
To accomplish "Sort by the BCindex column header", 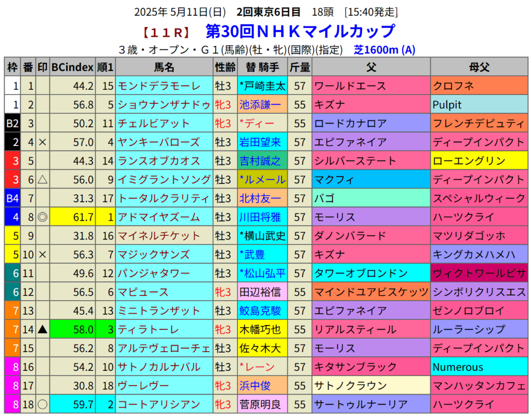I will 73,67.
